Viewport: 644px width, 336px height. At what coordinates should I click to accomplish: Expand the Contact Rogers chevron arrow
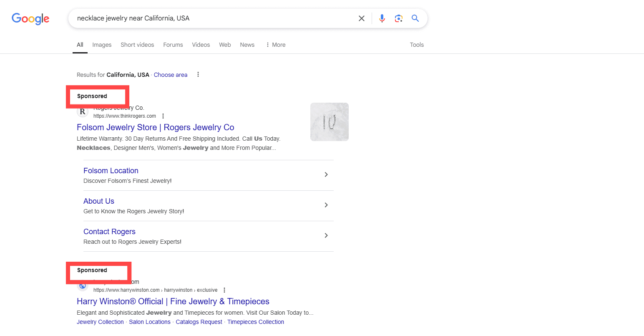326,235
